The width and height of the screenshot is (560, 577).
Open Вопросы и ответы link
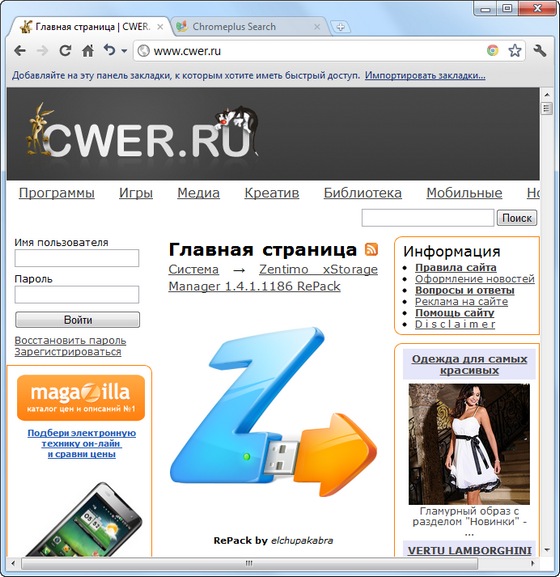click(x=465, y=290)
